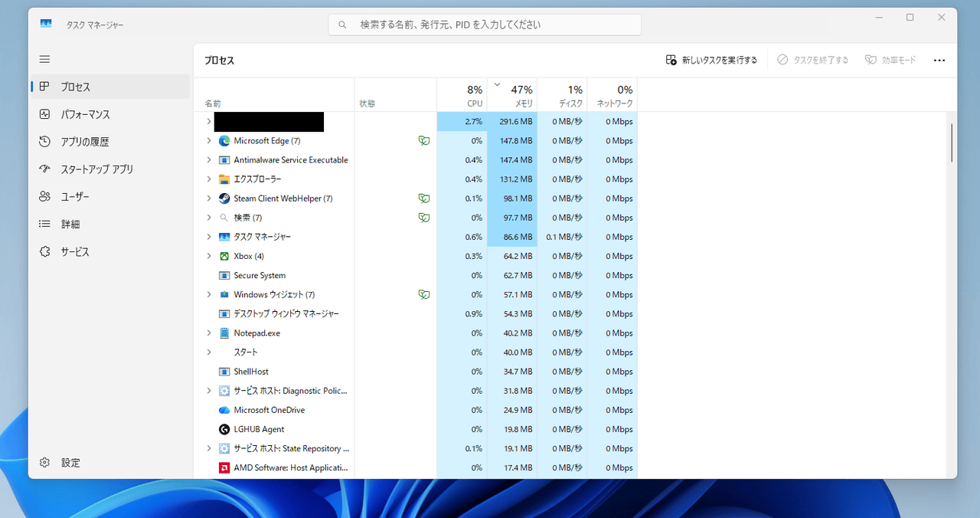980x518 pixels.
Task: Click the process search input field
Action: tap(484, 24)
